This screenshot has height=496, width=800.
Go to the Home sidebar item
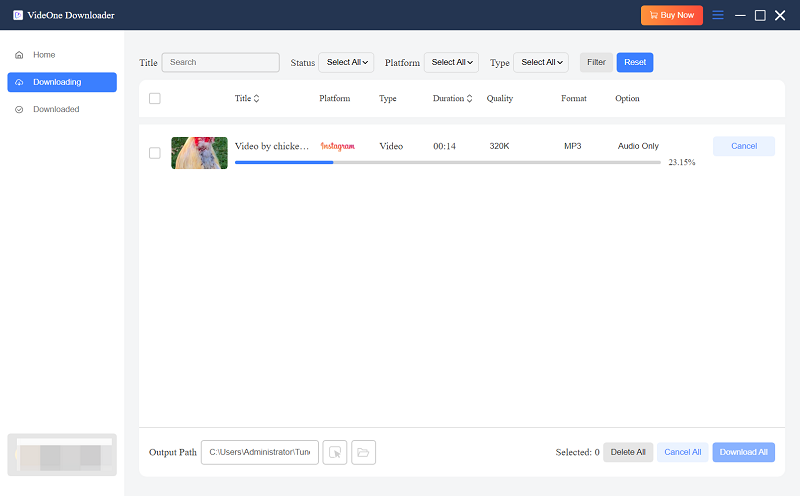pos(44,55)
